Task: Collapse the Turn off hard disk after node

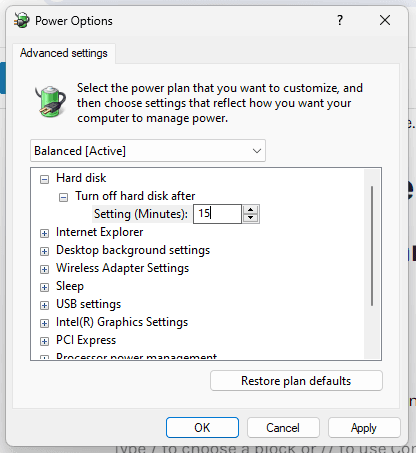Action: click(x=63, y=197)
